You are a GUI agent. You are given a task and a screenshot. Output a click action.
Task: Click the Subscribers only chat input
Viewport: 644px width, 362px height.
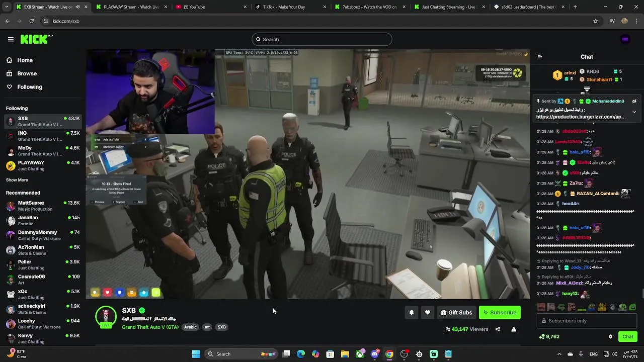point(587,321)
